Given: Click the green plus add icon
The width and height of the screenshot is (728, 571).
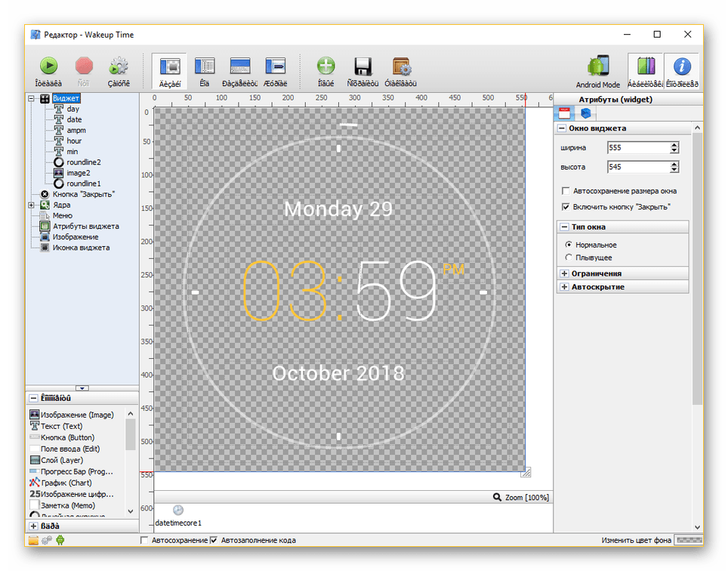Looking at the screenshot, I should [325, 66].
